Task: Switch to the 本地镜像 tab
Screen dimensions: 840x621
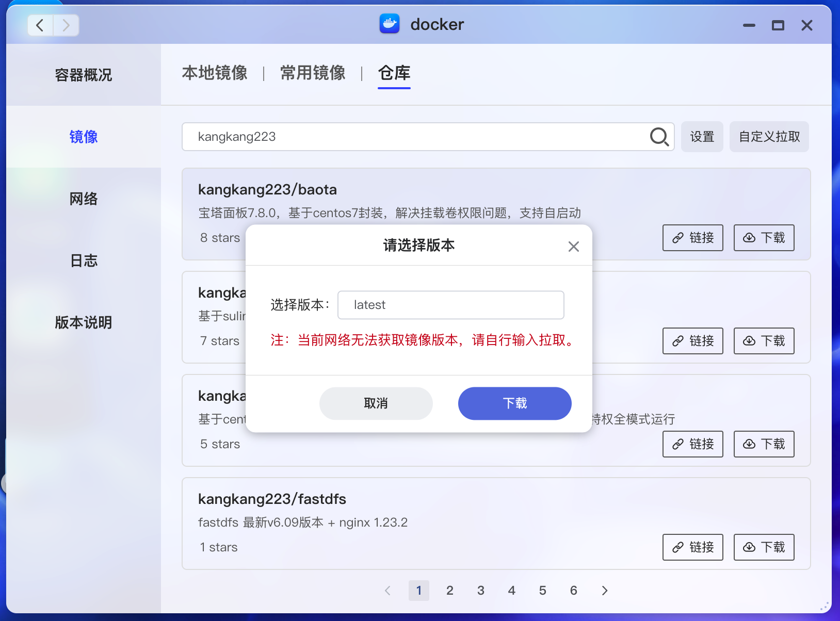Action: (215, 73)
